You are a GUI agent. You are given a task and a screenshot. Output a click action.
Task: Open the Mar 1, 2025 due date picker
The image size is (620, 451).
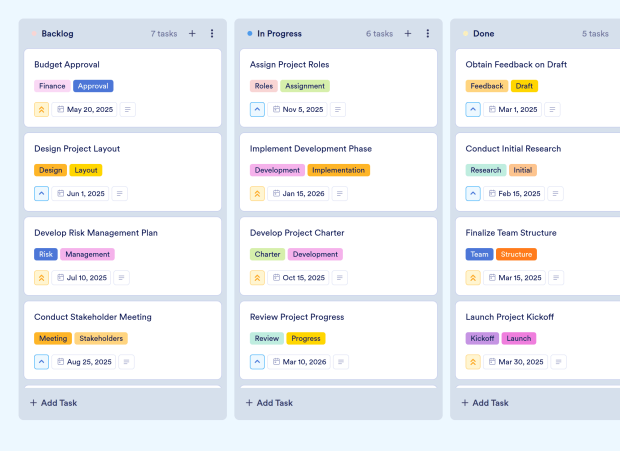click(512, 109)
